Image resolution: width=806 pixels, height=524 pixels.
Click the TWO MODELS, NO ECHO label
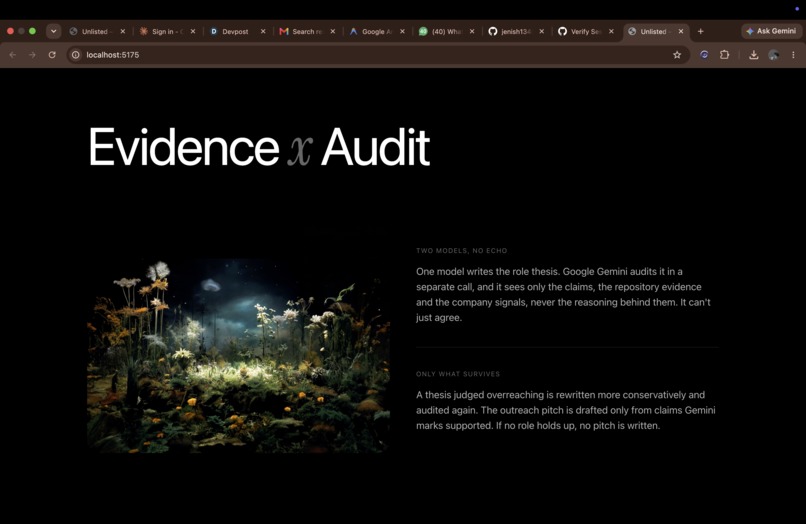pyautogui.click(x=462, y=251)
